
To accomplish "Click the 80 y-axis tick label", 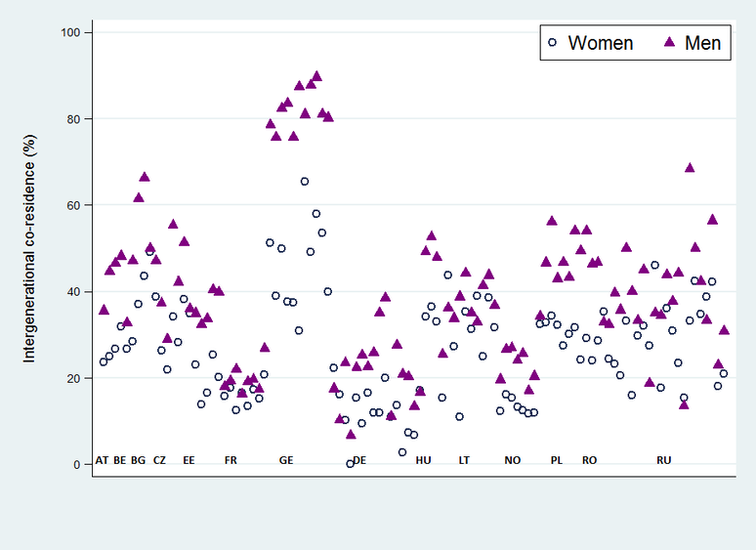I will [73, 119].
